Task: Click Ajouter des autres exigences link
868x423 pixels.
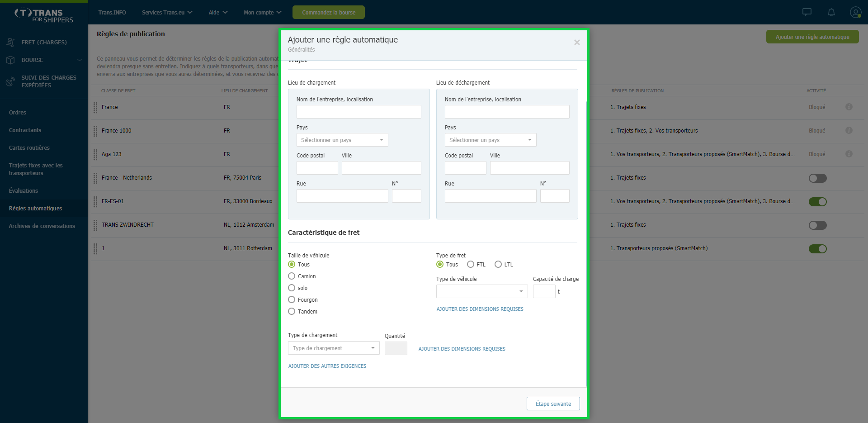Action: pos(327,366)
